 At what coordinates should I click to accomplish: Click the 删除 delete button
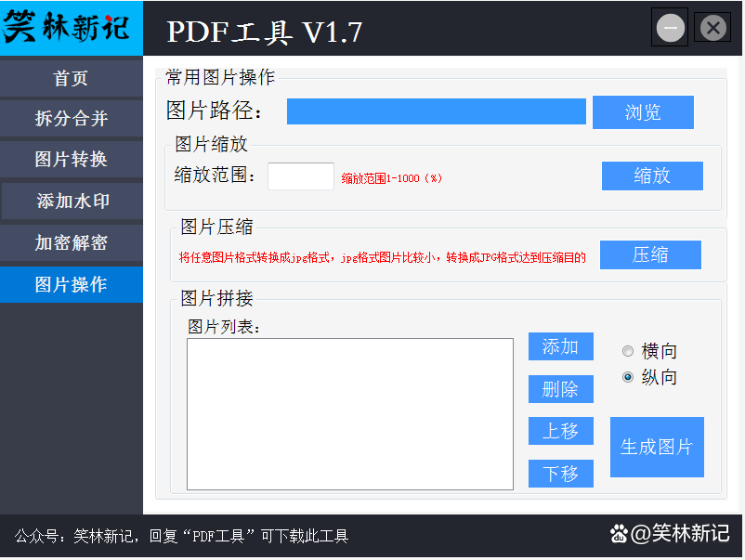[560, 389]
